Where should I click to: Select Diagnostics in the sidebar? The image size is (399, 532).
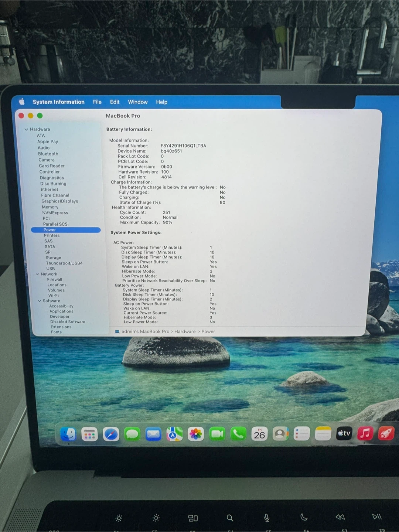click(x=52, y=178)
